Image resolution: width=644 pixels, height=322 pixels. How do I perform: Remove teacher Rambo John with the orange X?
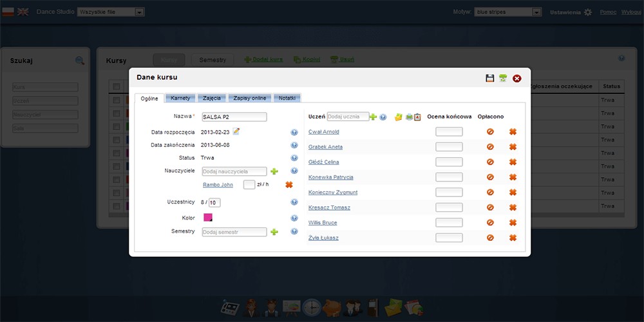[289, 185]
